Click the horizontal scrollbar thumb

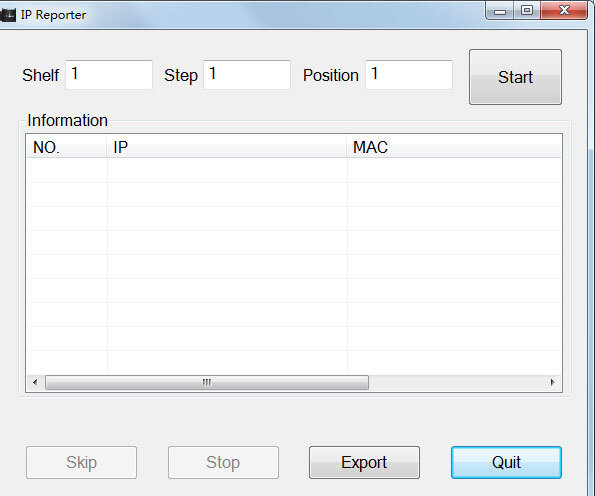coord(207,382)
